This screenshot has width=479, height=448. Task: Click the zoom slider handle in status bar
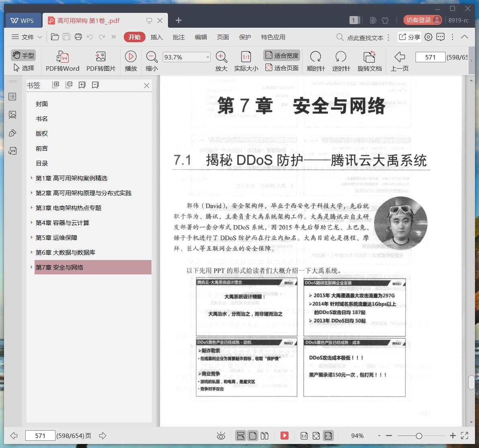tap(419, 436)
